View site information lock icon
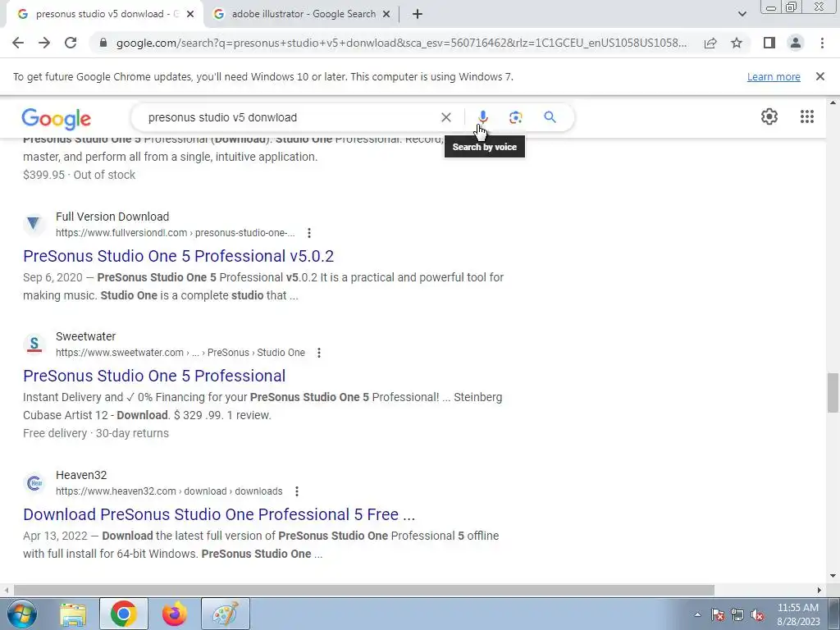 [x=103, y=43]
